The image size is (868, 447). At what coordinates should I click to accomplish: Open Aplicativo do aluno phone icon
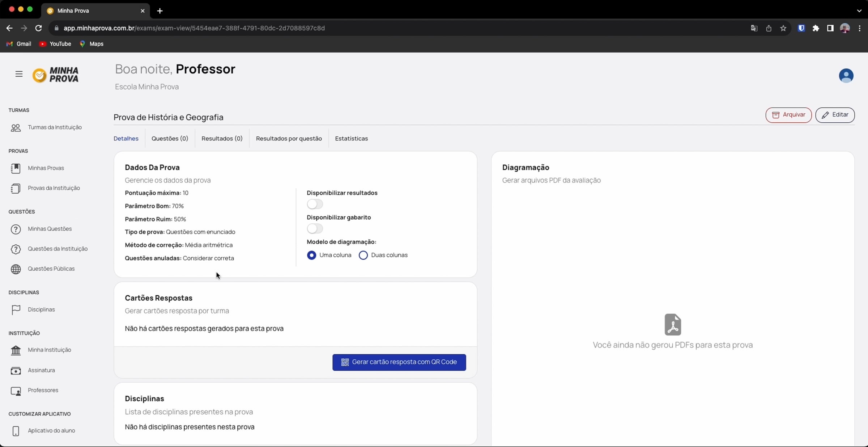[x=16, y=431]
